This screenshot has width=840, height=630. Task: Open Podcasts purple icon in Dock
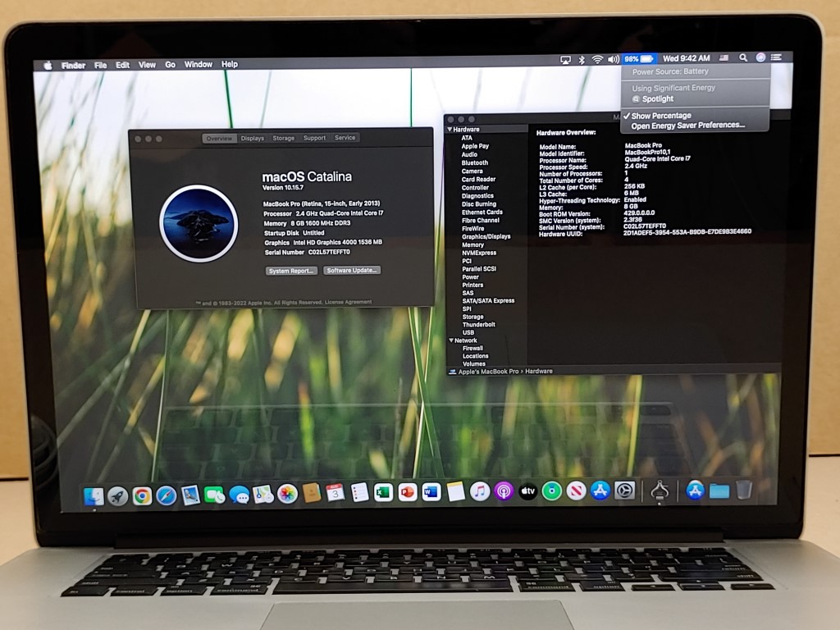504,491
